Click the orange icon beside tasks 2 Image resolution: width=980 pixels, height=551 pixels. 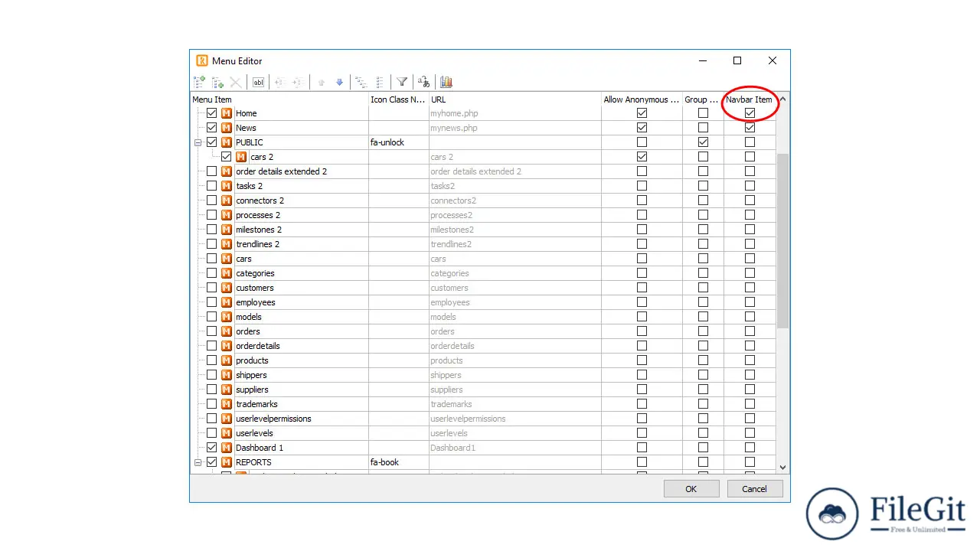tap(227, 186)
